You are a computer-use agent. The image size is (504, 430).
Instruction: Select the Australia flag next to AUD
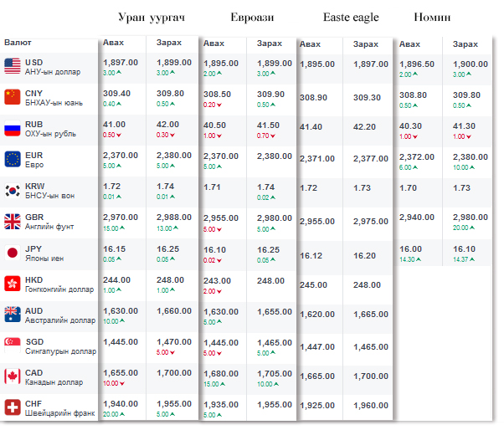tap(12, 315)
